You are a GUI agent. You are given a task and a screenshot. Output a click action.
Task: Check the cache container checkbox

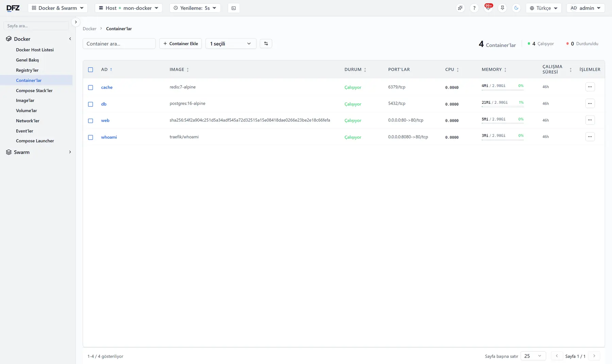[x=90, y=87]
